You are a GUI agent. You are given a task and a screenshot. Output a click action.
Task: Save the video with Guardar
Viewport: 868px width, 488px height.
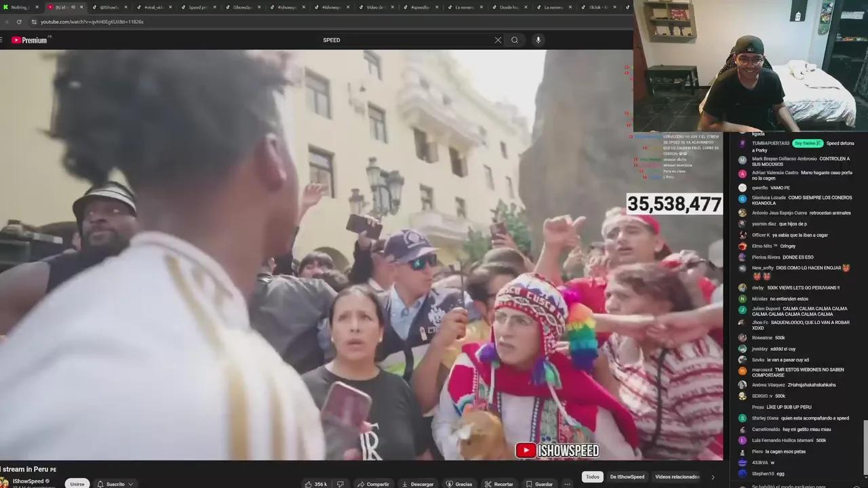(x=539, y=484)
